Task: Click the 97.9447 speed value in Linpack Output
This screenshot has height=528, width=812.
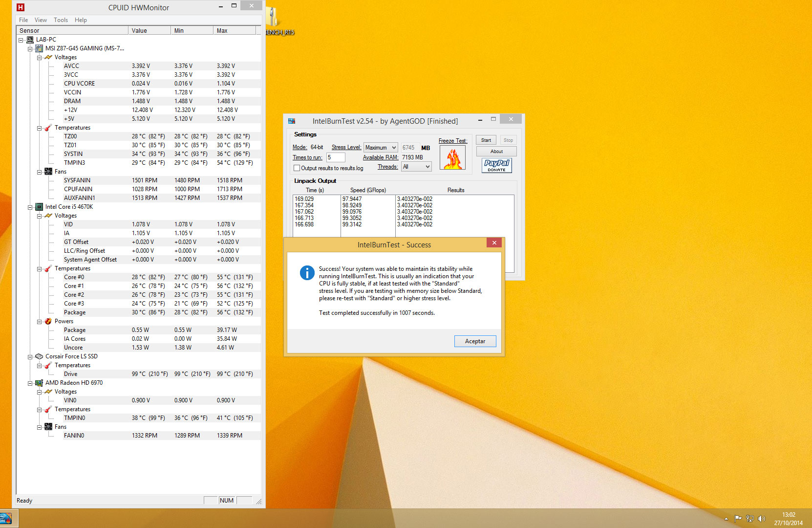Action: [352, 199]
